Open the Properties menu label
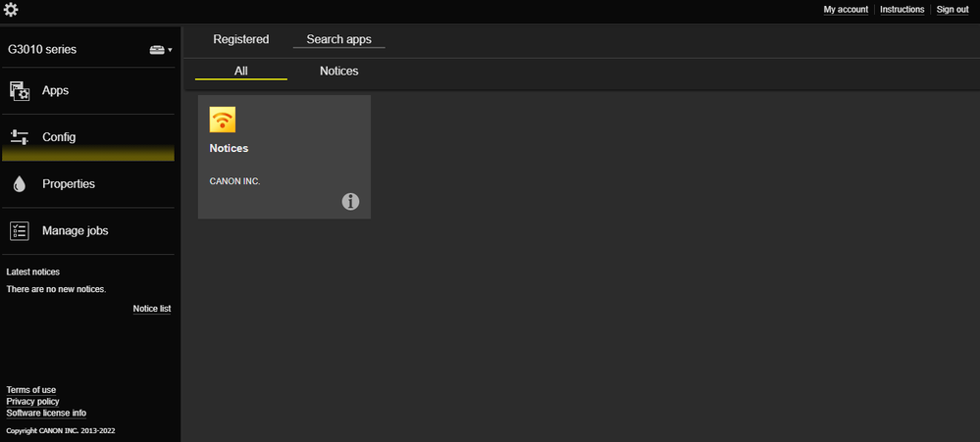The image size is (980, 442). pos(69,184)
